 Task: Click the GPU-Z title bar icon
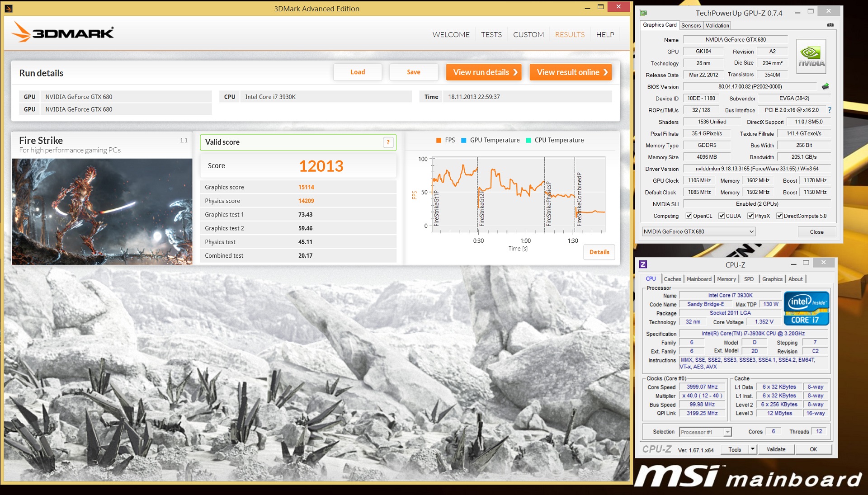click(644, 13)
